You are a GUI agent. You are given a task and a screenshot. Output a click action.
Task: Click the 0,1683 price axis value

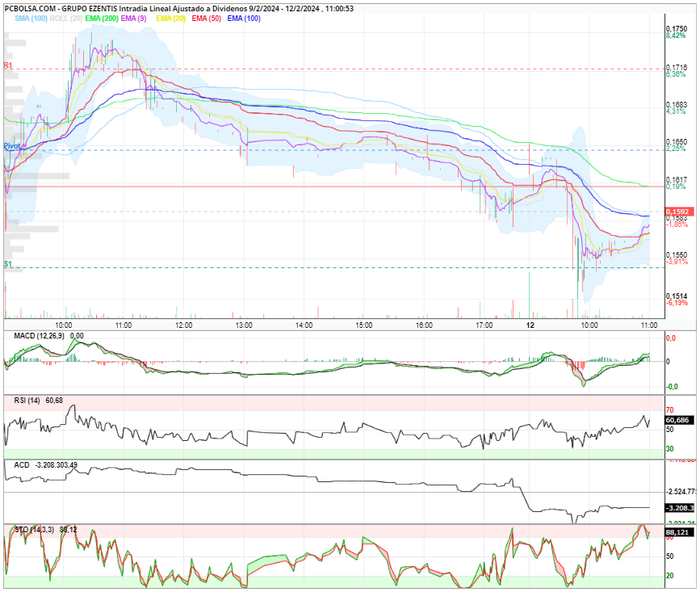click(x=677, y=104)
